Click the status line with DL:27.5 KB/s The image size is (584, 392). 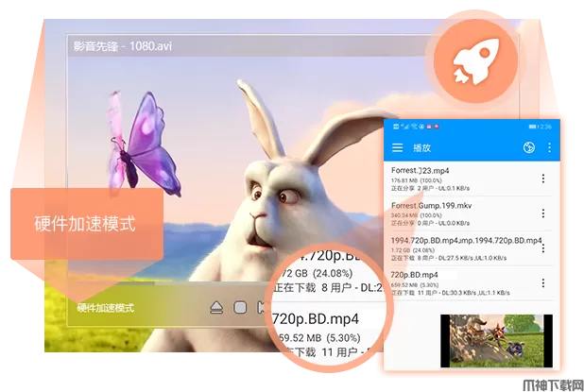449,258
